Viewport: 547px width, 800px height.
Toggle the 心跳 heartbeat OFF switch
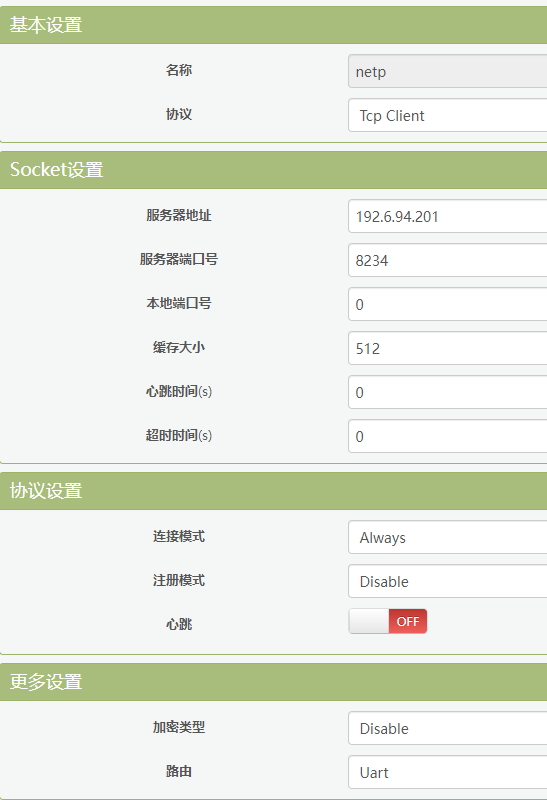388,621
